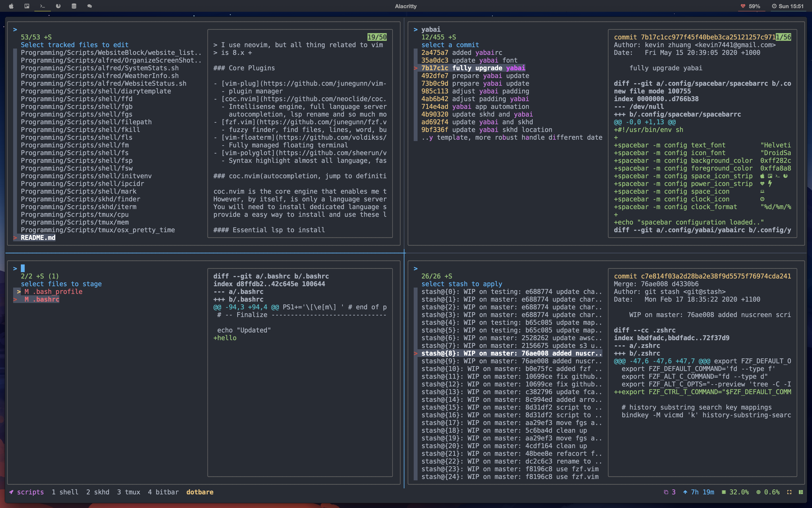Click the scripts session name in status bar
The height and width of the screenshot is (508, 812).
click(x=31, y=492)
